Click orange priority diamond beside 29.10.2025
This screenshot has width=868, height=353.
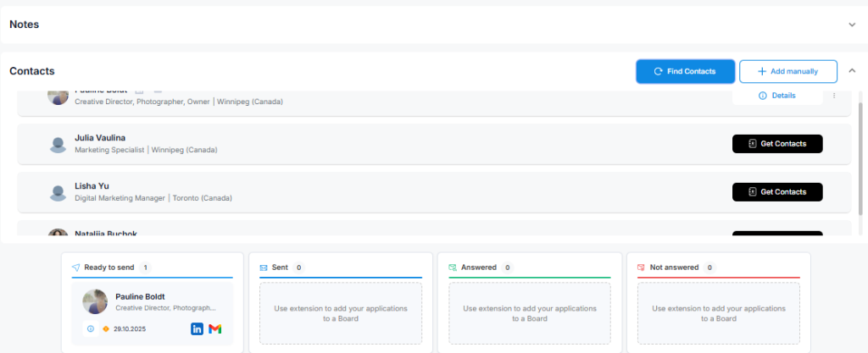click(106, 328)
